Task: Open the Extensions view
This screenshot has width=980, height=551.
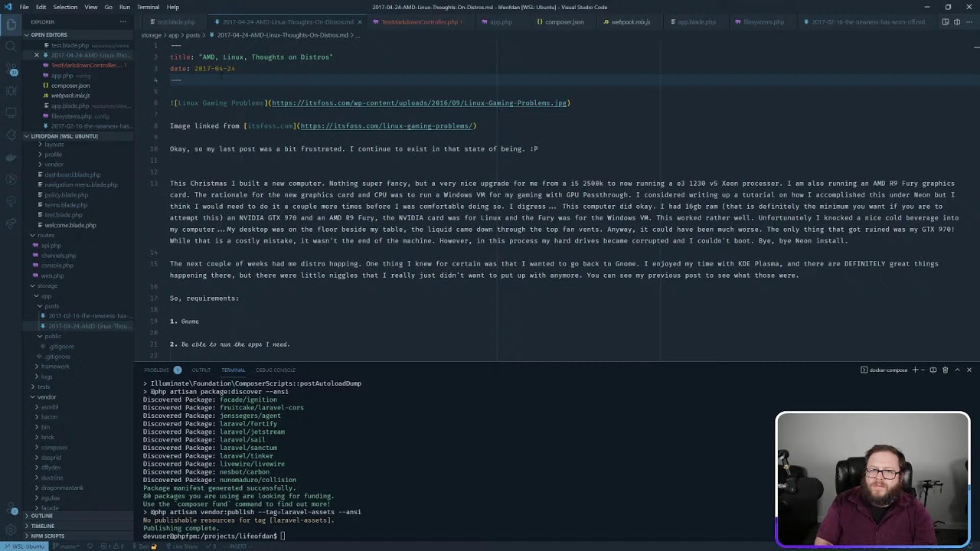Action: [x=11, y=135]
